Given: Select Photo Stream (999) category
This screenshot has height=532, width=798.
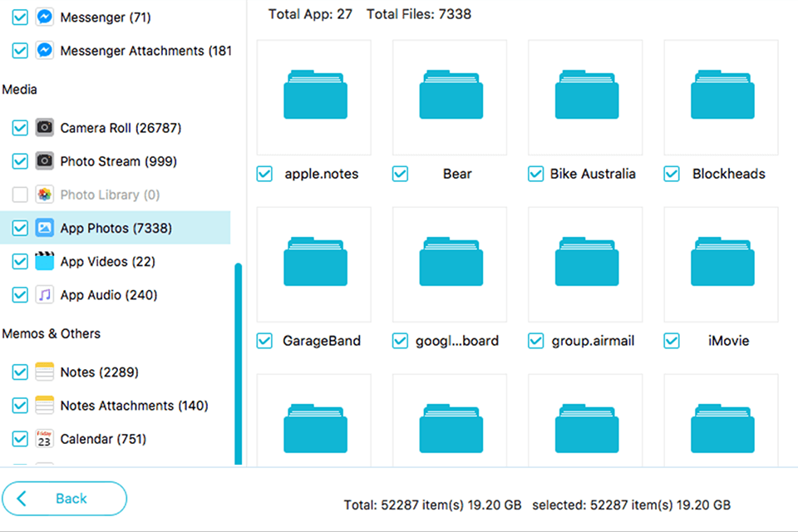Looking at the screenshot, I should pyautogui.click(x=119, y=161).
